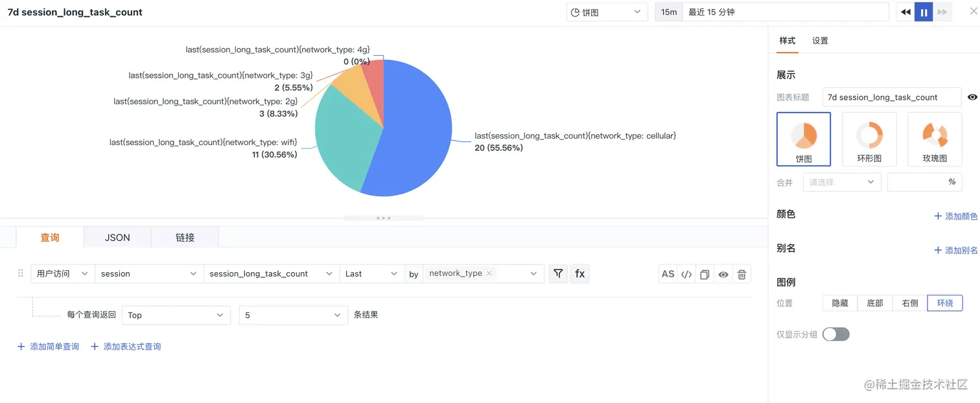Set legend position to 隐藏
The image size is (980, 403).
pos(840,303)
